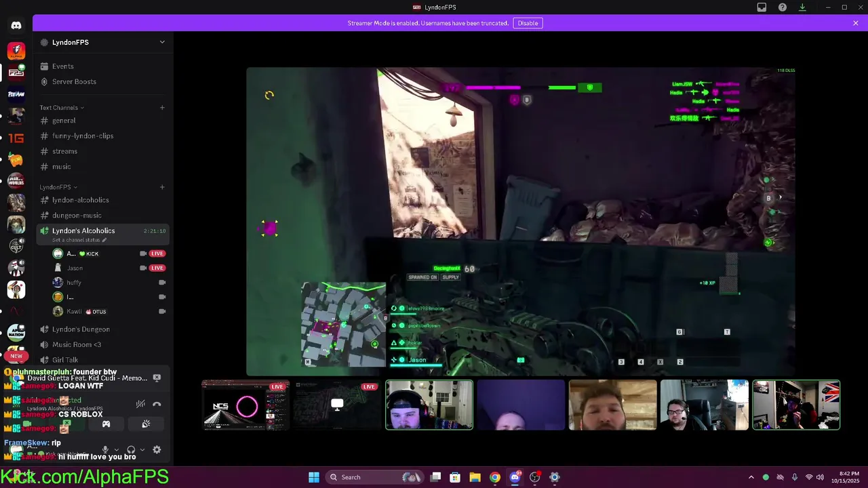Viewport: 868px width, 488px height.
Task: Open taskbar clock showing 8:42 PM
Action: tap(844, 477)
